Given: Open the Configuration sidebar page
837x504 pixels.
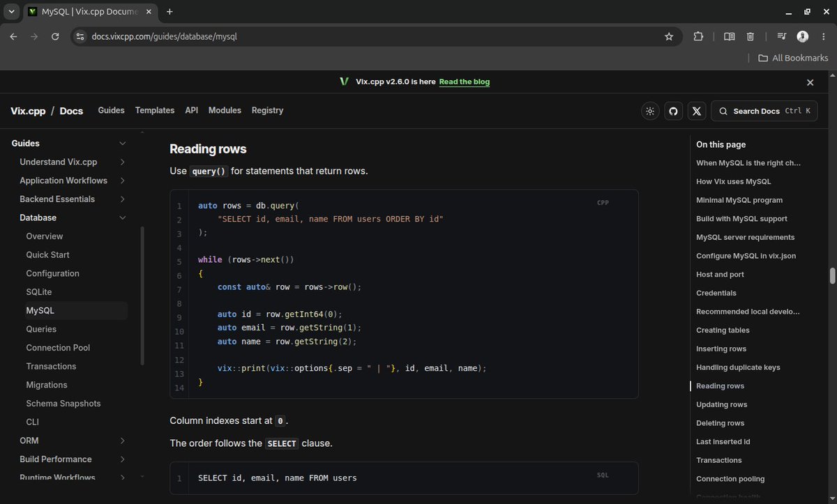Looking at the screenshot, I should pos(52,273).
